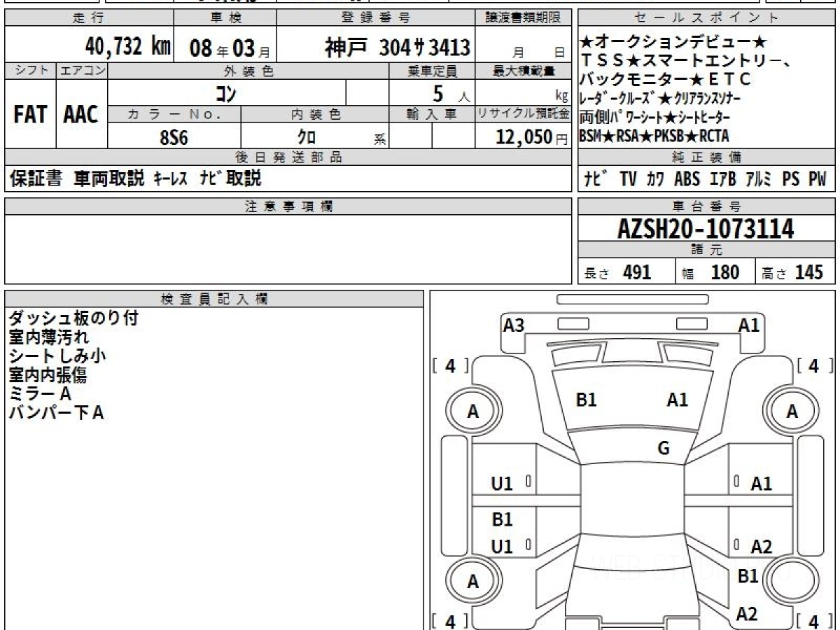This screenshot has width=840, height=630.
Task: Click interior color value クロ
Action: tap(307, 137)
